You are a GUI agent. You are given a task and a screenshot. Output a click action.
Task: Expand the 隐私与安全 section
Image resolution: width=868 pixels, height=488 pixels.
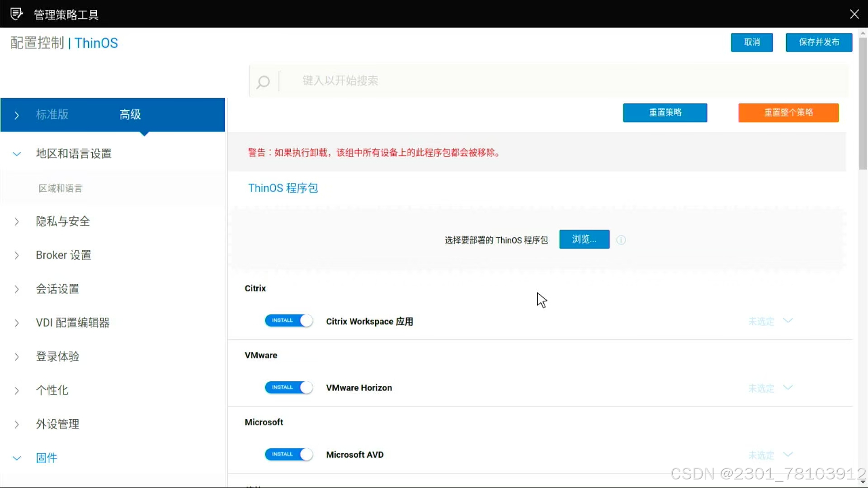tap(63, 221)
